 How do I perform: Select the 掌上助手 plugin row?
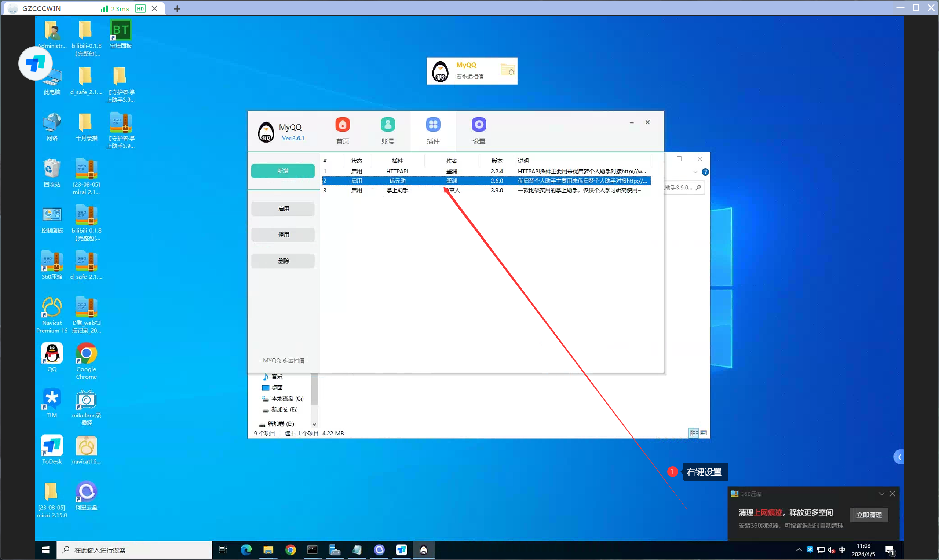(x=486, y=190)
